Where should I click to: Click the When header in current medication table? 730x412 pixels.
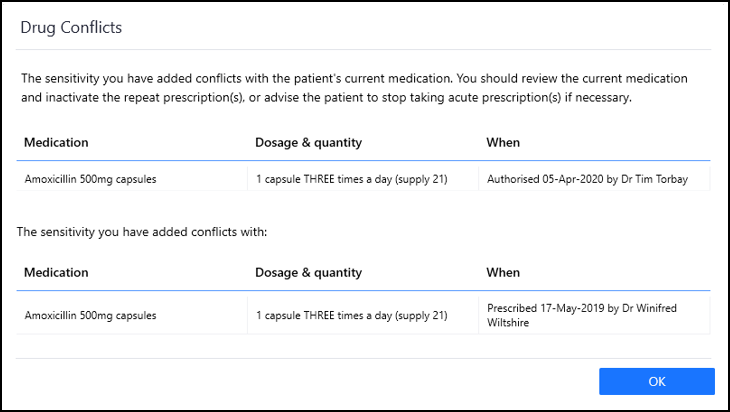(x=503, y=142)
